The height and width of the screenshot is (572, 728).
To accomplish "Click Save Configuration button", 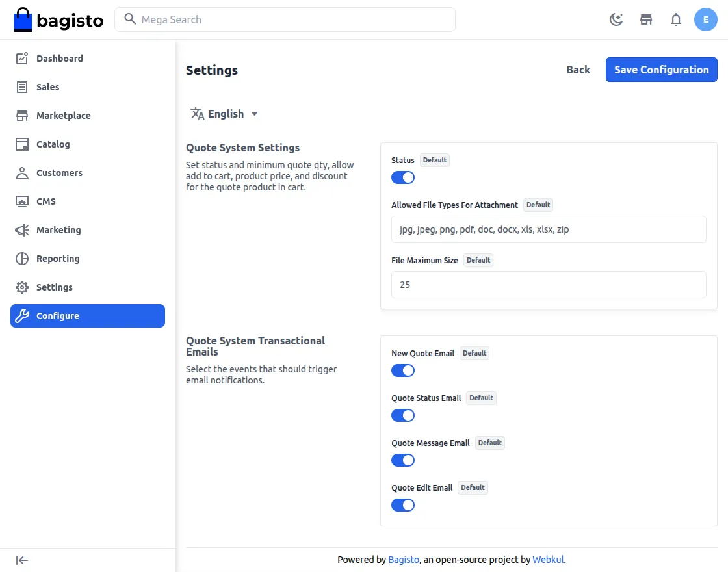I will [x=661, y=70].
